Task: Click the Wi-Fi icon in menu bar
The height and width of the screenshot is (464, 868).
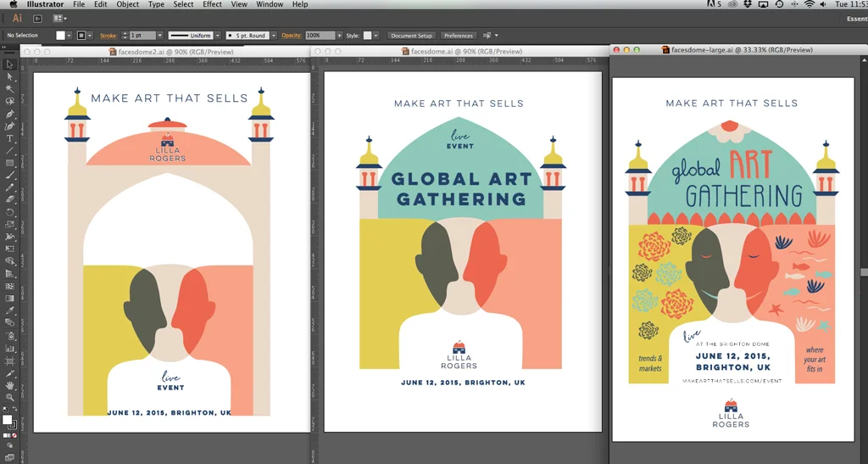Action: 810,4
